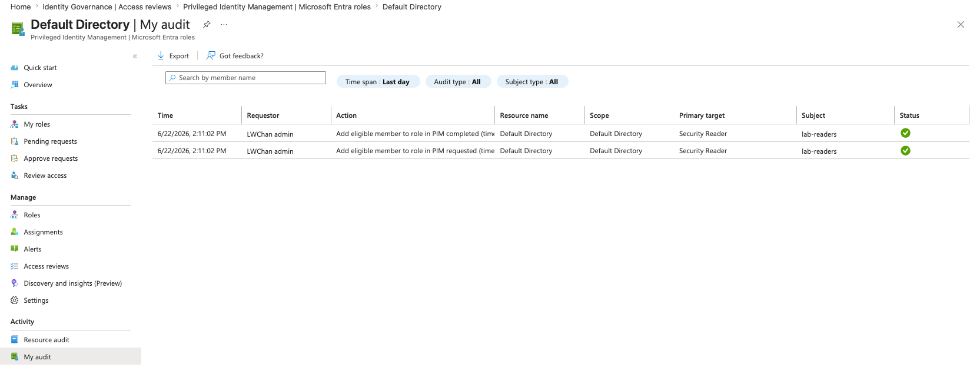Sort by the Action column header
Image resolution: width=980 pixels, height=367 pixels.
347,115
